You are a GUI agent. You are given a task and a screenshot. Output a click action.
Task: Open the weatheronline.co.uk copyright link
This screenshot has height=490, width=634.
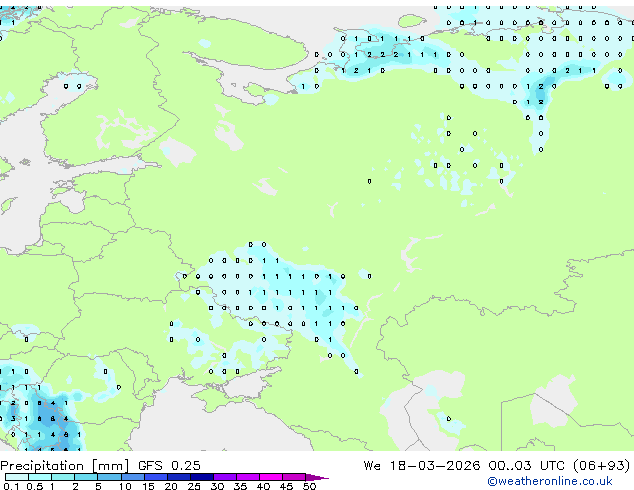click(550, 481)
